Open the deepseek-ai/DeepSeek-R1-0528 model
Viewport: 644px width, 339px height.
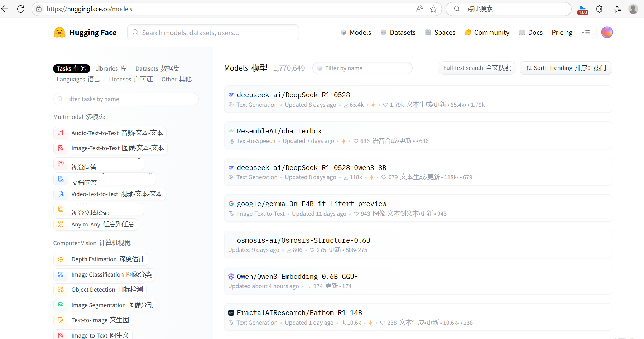point(418,99)
